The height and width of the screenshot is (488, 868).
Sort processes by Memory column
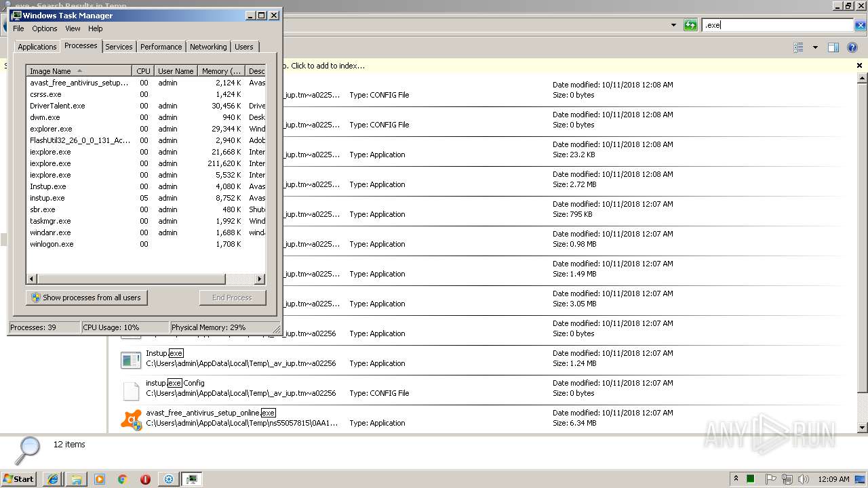(x=221, y=71)
